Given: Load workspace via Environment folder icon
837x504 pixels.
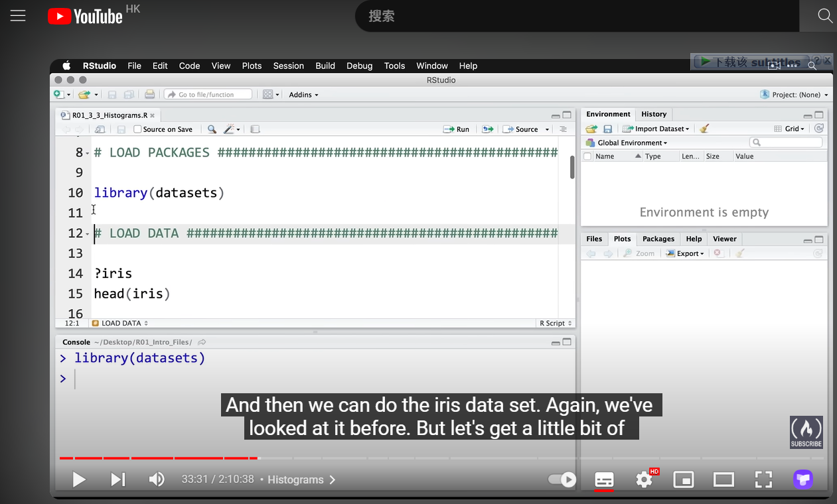Looking at the screenshot, I should tap(591, 129).
